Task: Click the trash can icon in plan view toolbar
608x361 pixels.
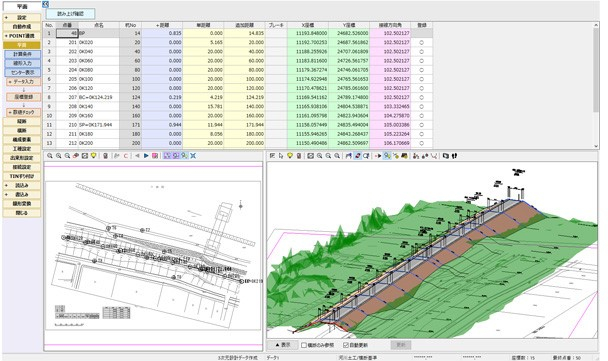Action: [105, 156]
